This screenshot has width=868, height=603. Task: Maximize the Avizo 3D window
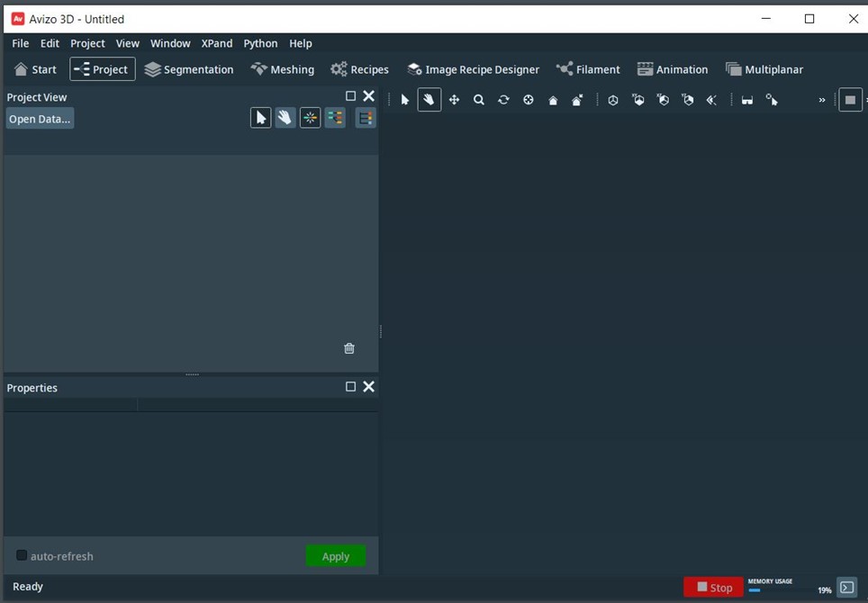click(809, 18)
